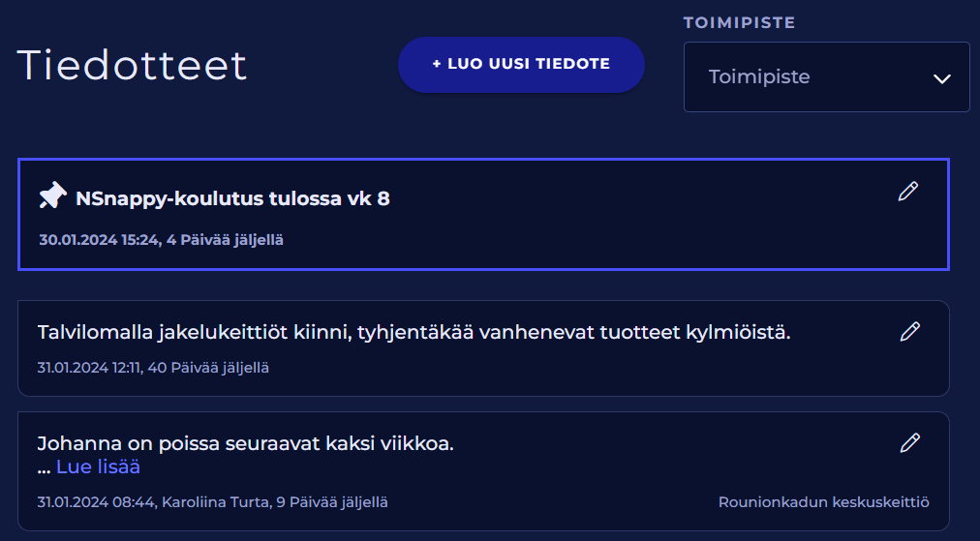Click the Rounionkadun keskuskeittiö location label
The width and height of the screenshot is (980, 541).
pos(823,502)
